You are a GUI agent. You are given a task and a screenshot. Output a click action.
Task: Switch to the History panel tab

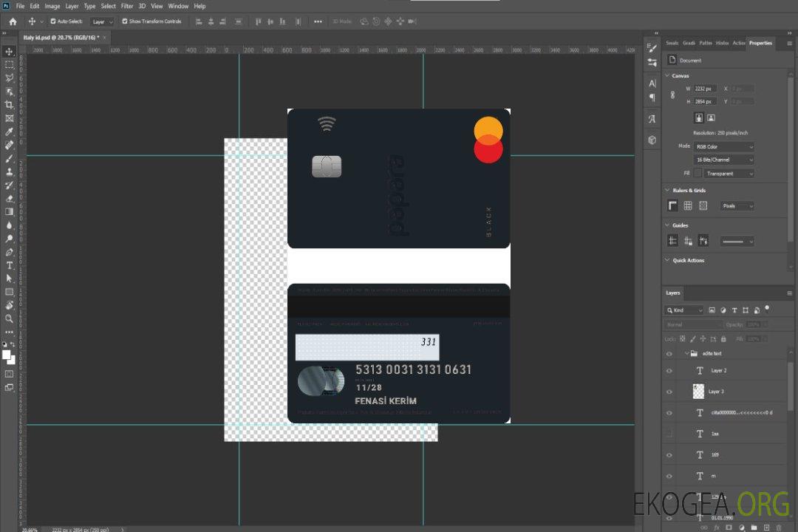722,43
